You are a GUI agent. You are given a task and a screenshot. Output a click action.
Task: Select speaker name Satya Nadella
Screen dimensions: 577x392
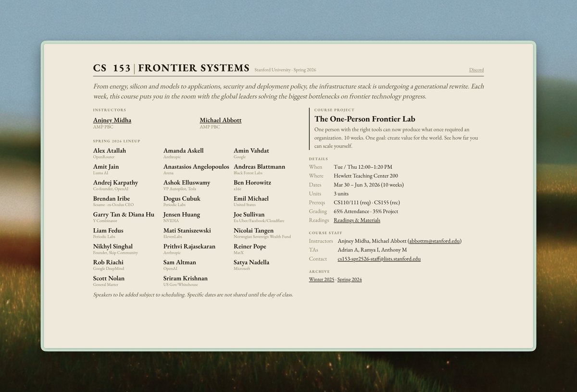click(x=251, y=262)
